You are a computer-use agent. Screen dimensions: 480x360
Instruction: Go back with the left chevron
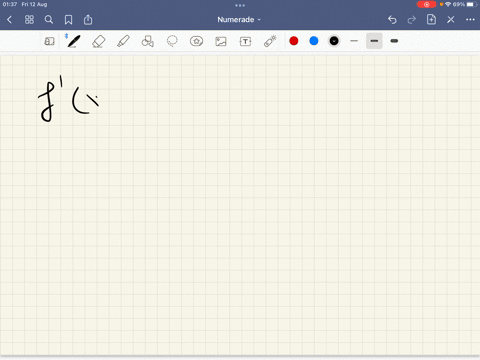pos(9,20)
